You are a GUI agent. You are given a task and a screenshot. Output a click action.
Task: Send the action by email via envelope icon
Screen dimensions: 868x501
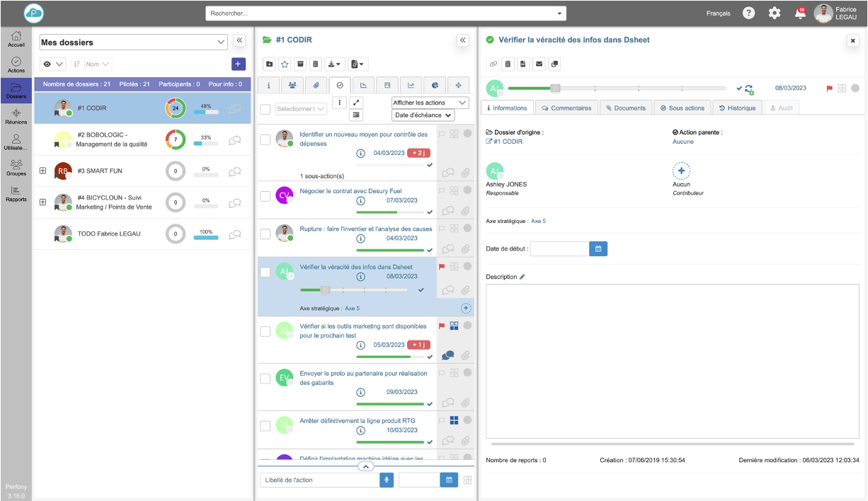(539, 64)
